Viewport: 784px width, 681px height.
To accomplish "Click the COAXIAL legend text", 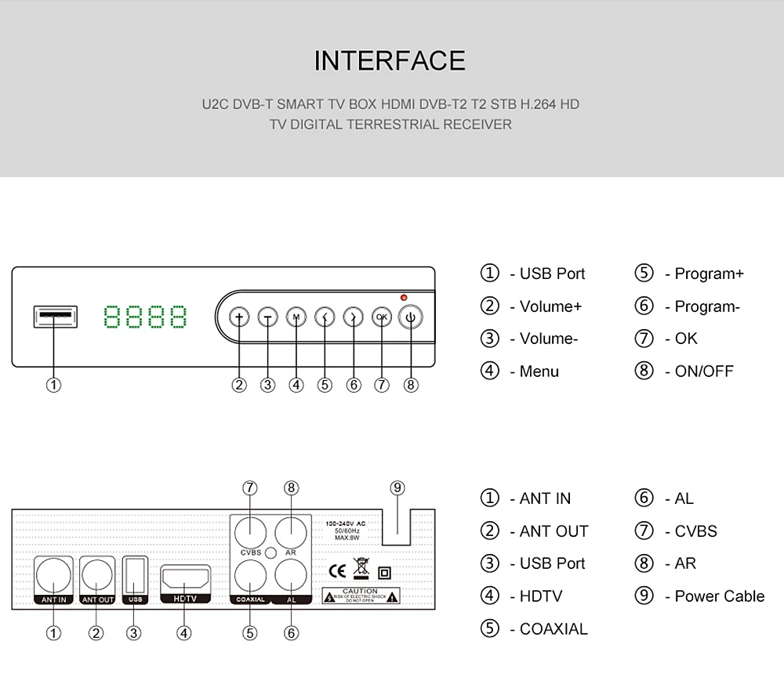I will pos(554,629).
